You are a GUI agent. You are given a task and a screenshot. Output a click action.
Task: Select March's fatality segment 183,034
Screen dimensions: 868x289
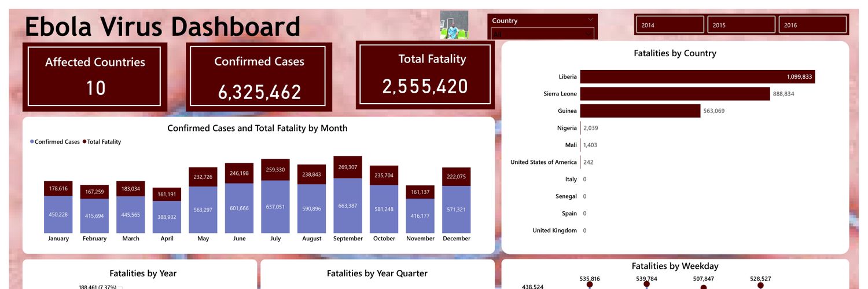click(x=131, y=189)
